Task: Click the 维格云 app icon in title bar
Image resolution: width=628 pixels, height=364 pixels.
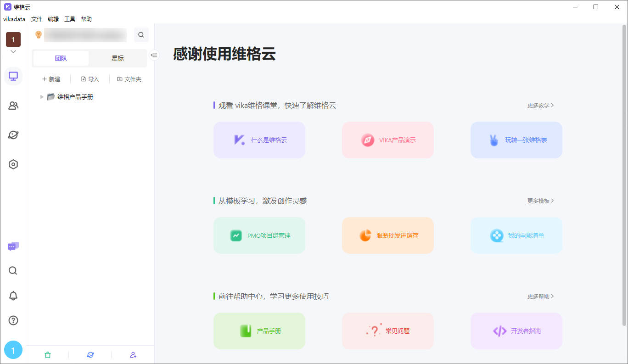Action: pos(8,7)
